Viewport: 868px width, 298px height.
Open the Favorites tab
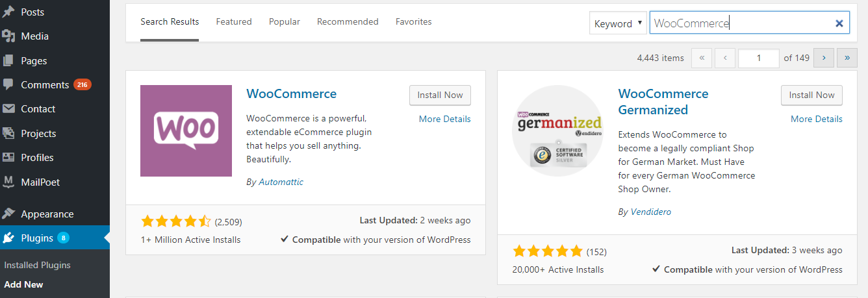(414, 21)
